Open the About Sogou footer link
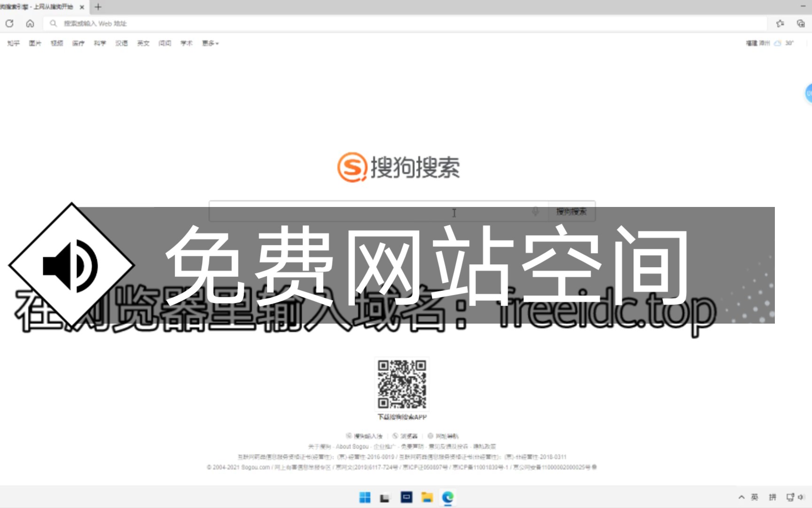 pyautogui.click(x=352, y=446)
